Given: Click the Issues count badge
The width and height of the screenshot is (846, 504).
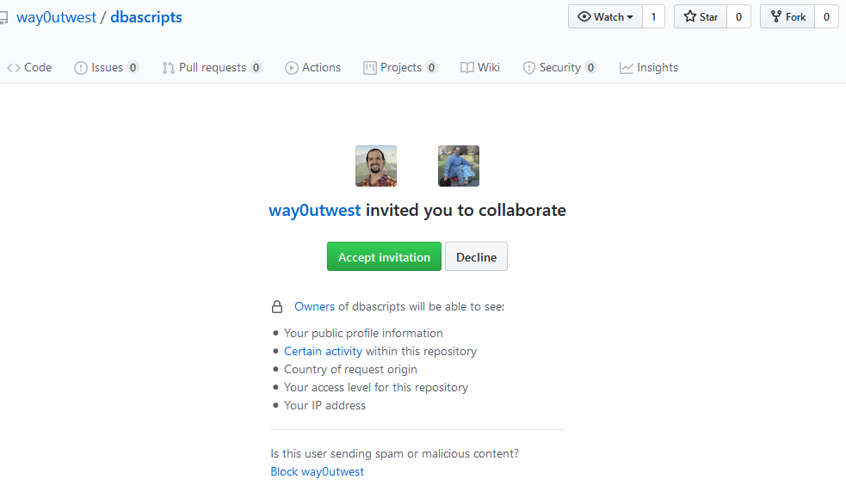Looking at the screenshot, I should [x=133, y=67].
